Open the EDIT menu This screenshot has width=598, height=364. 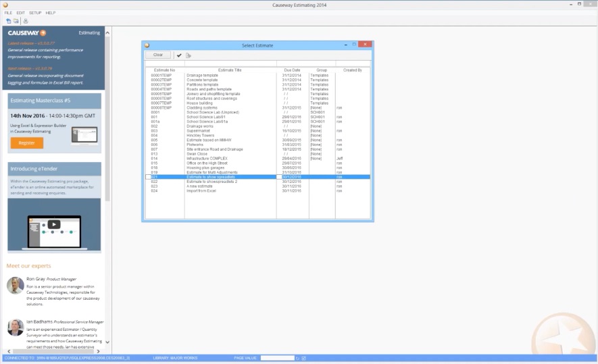20,13
